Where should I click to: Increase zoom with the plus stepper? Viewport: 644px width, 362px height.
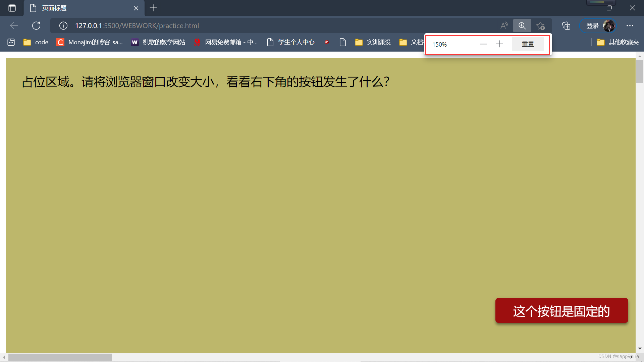499,44
